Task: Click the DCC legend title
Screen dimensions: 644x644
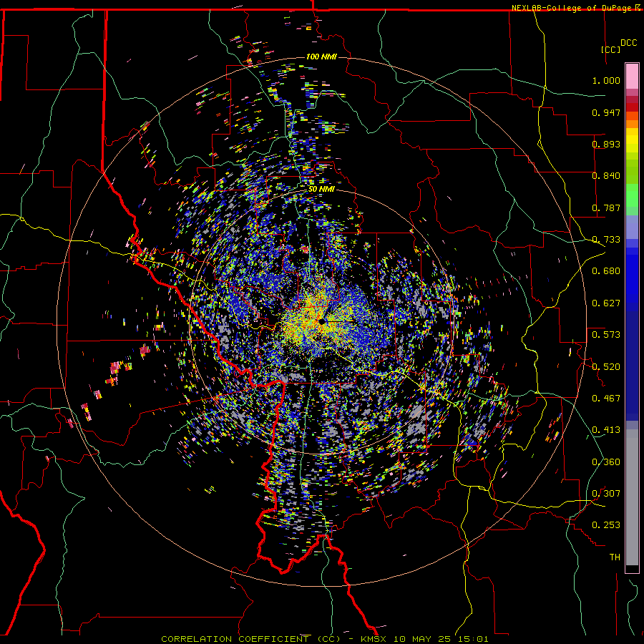Action: click(x=628, y=43)
